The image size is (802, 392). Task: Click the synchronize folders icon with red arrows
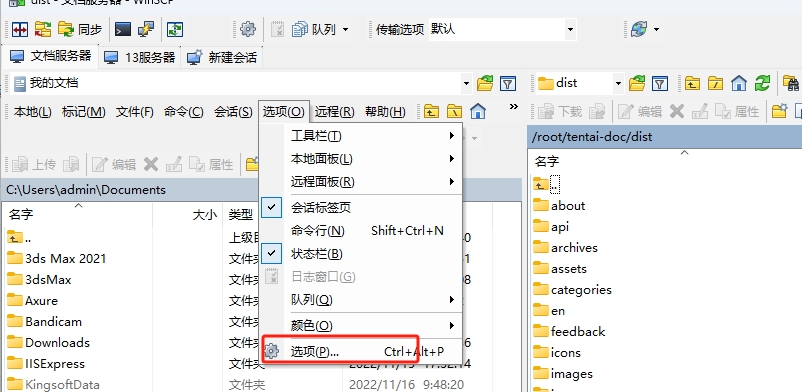point(43,29)
